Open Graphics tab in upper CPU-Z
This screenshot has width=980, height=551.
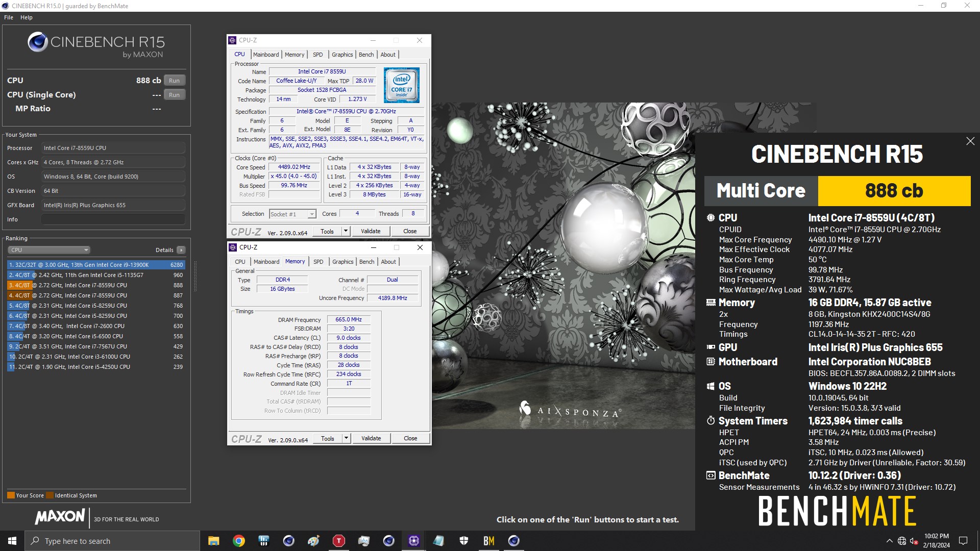(x=342, y=55)
